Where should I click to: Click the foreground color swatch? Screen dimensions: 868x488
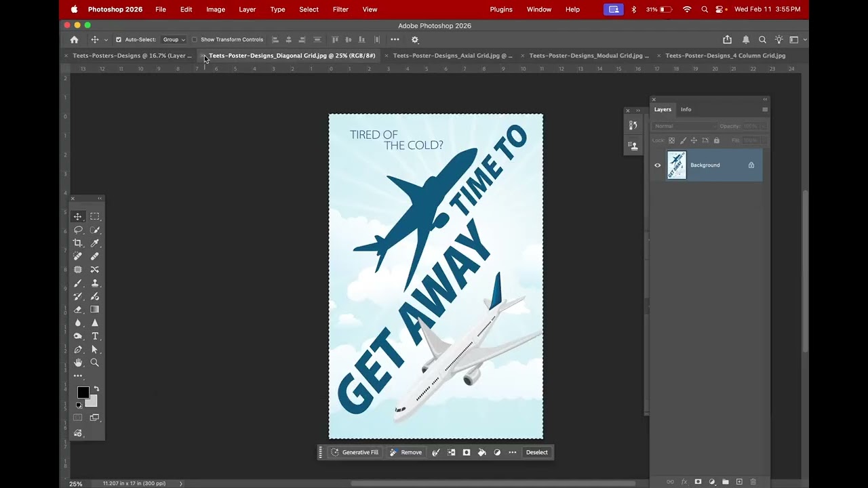tap(83, 392)
